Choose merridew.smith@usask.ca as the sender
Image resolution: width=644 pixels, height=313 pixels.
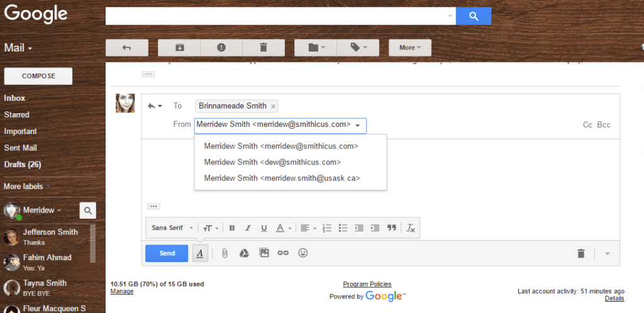tap(282, 178)
